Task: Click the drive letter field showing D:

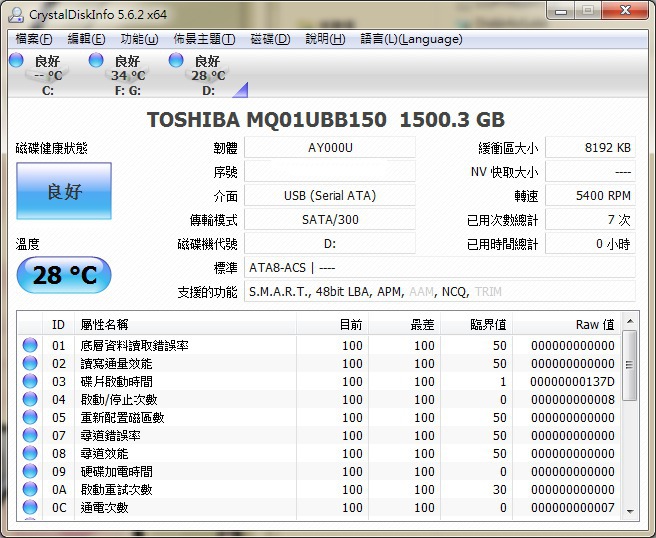Action: click(x=330, y=243)
